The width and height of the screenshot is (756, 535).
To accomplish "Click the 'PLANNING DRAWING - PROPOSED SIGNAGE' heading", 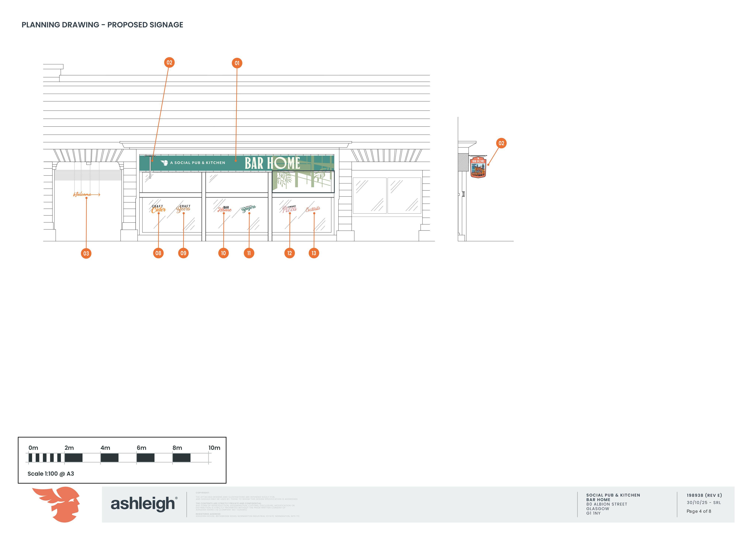I will pos(102,25).
